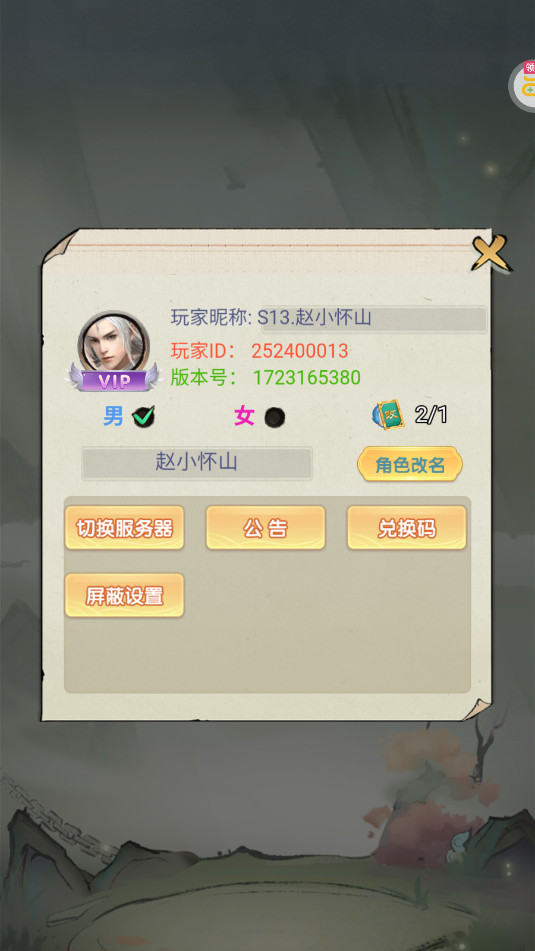Screen dimensions: 535x951
Task: Tap the purple VIP badge
Action: click(x=113, y=381)
